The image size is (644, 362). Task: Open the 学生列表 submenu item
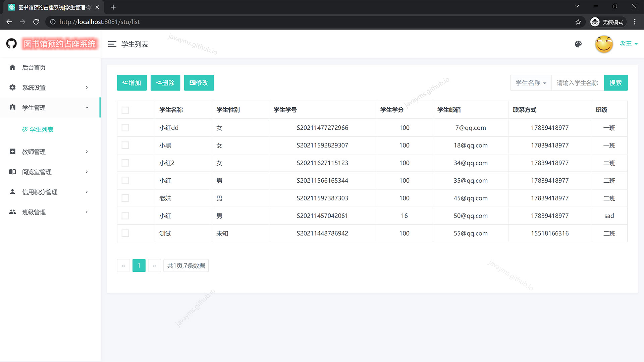click(x=41, y=129)
